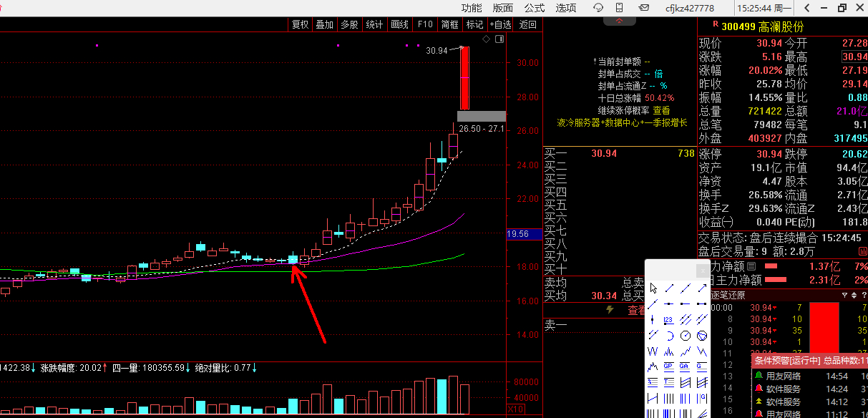Select 软件服务 14:12 alert row
This screenshot has width=868, height=418.
pos(810,402)
